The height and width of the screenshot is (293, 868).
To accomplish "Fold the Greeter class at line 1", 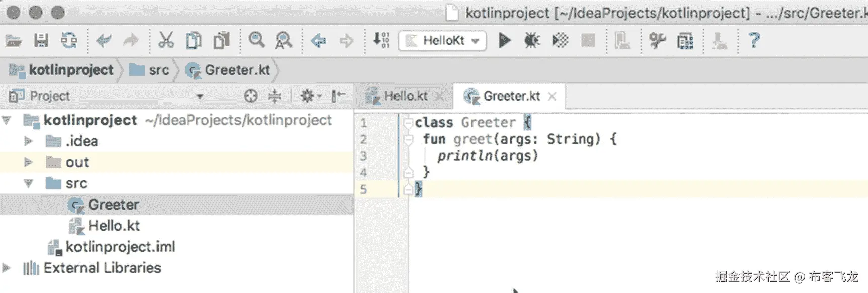I will (x=408, y=123).
